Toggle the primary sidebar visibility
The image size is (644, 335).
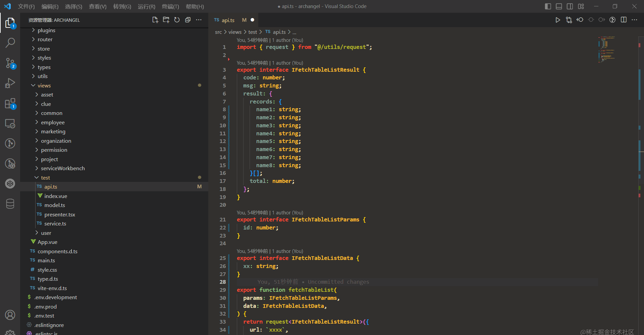[548, 6]
